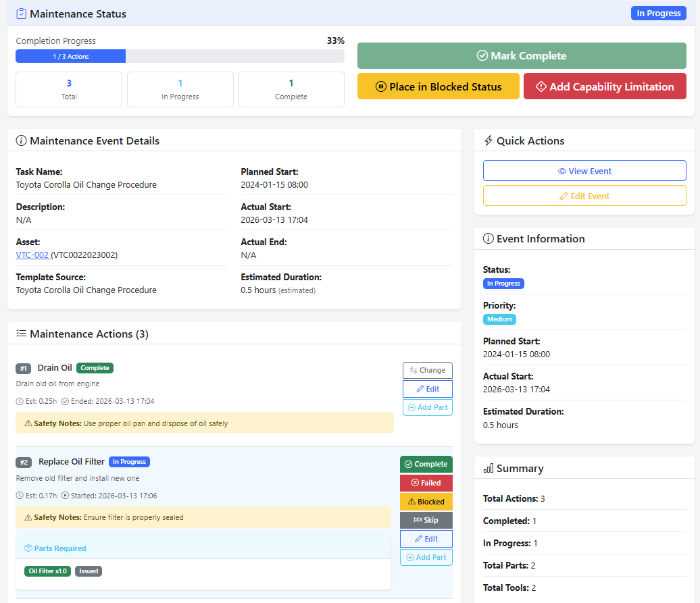Set Replace Oil Filter to Blocked
The height and width of the screenshot is (603, 700).
click(426, 502)
